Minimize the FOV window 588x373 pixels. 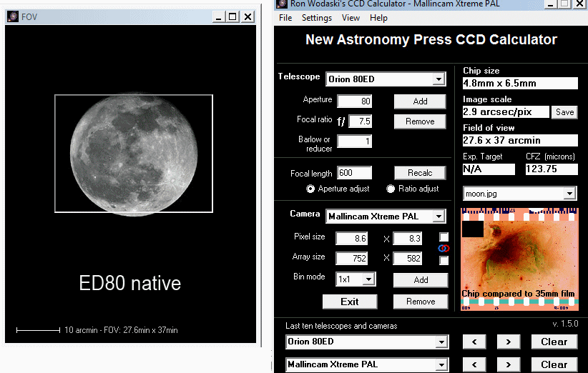tap(218, 16)
